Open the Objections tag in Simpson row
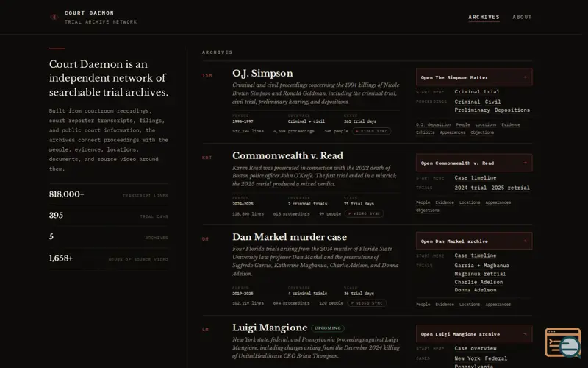Screen dimensions: 588x368 (482, 132)
